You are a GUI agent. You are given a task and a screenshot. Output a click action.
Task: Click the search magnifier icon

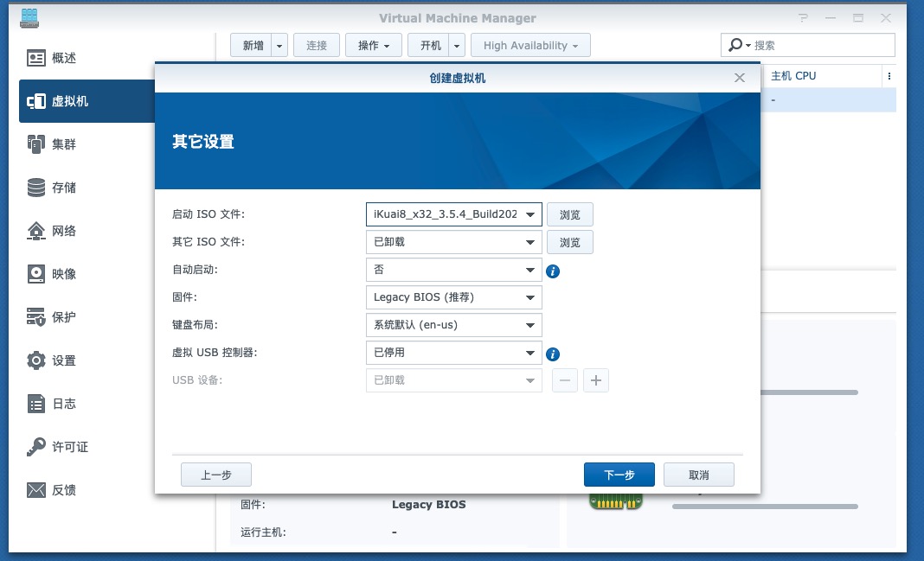(x=735, y=45)
